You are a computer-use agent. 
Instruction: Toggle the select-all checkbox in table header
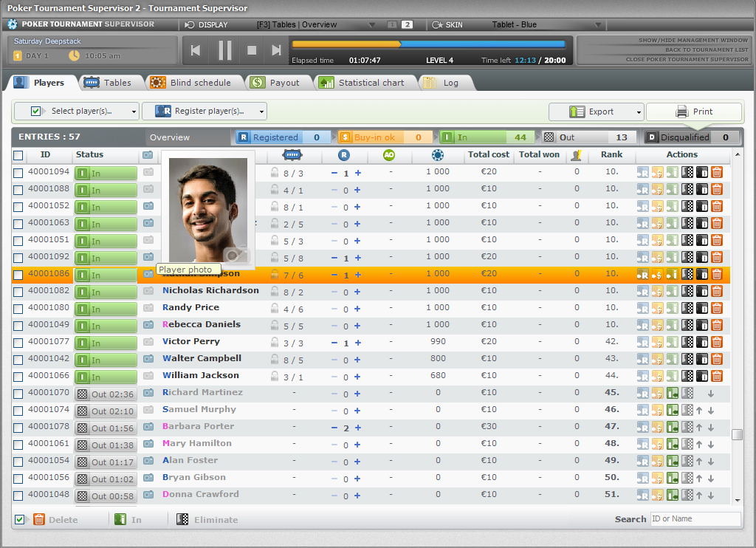(x=18, y=155)
